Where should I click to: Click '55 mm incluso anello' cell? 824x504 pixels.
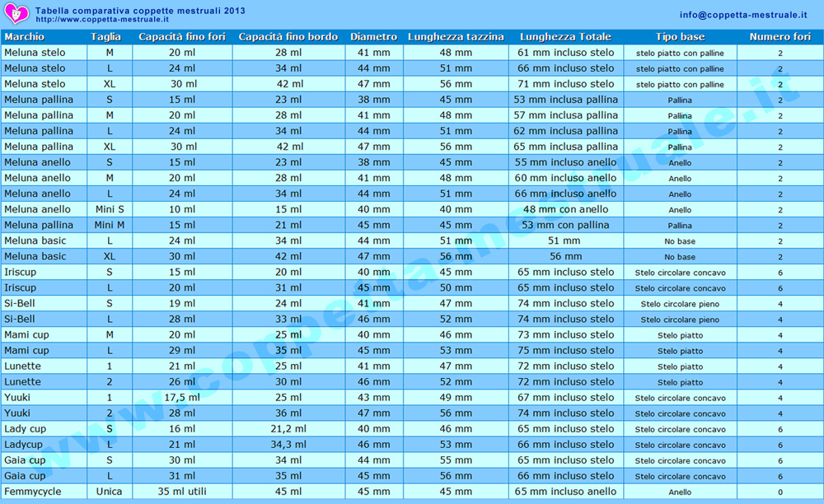(565, 163)
